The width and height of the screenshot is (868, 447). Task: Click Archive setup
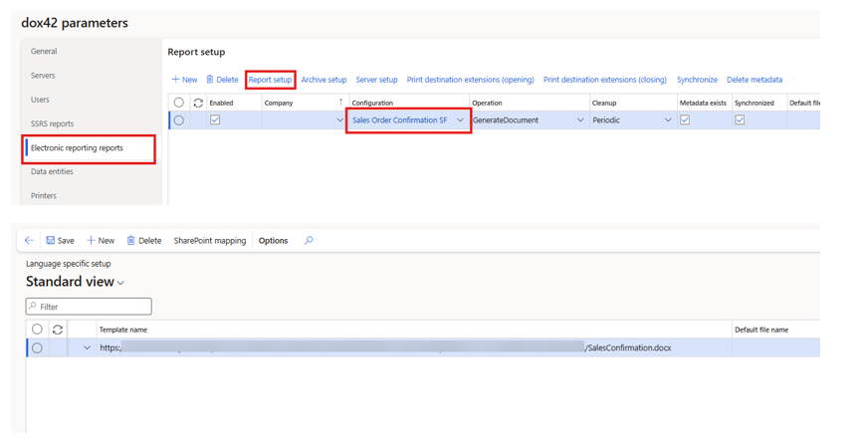point(324,80)
